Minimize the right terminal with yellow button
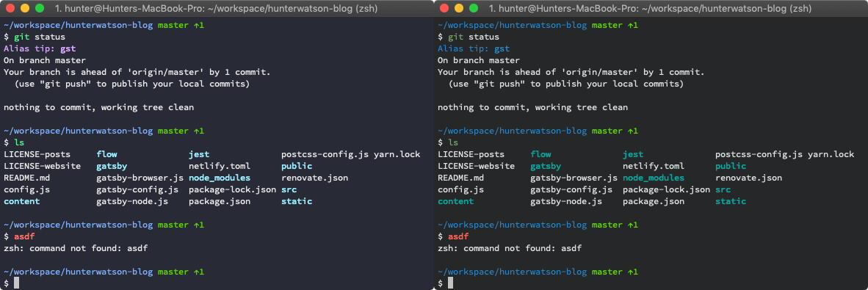Screen dimensions: 868x290 point(458,8)
